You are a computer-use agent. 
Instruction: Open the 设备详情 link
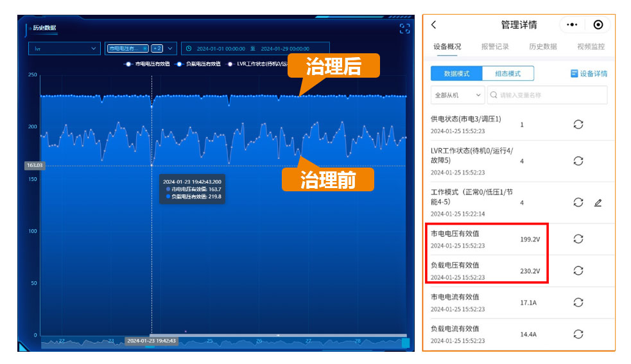[x=589, y=74]
